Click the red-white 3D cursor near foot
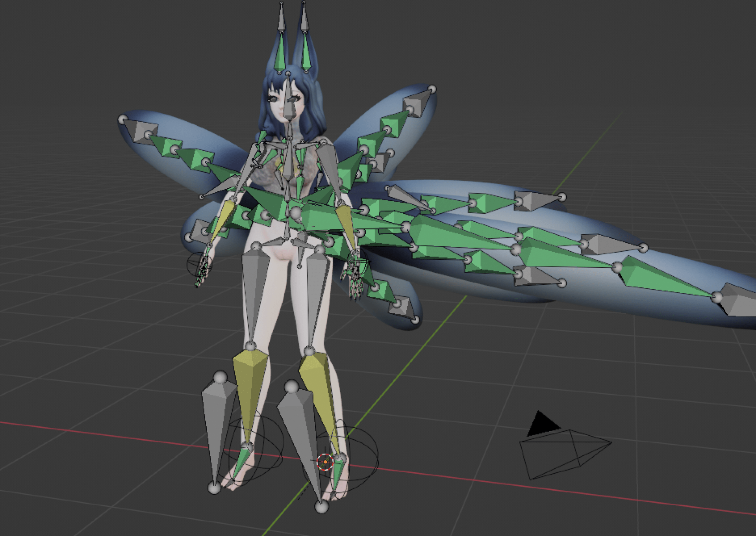 coord(325,462)
